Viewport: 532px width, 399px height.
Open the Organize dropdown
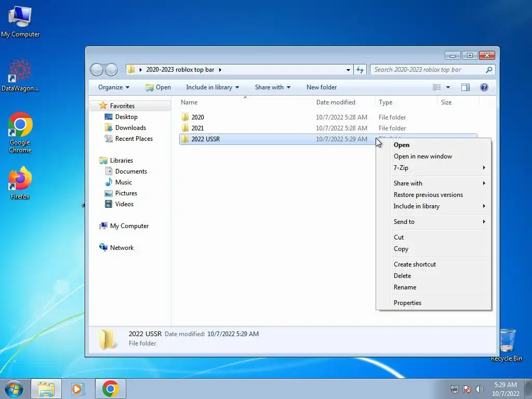pyautogui.click(x=114, y=87)
